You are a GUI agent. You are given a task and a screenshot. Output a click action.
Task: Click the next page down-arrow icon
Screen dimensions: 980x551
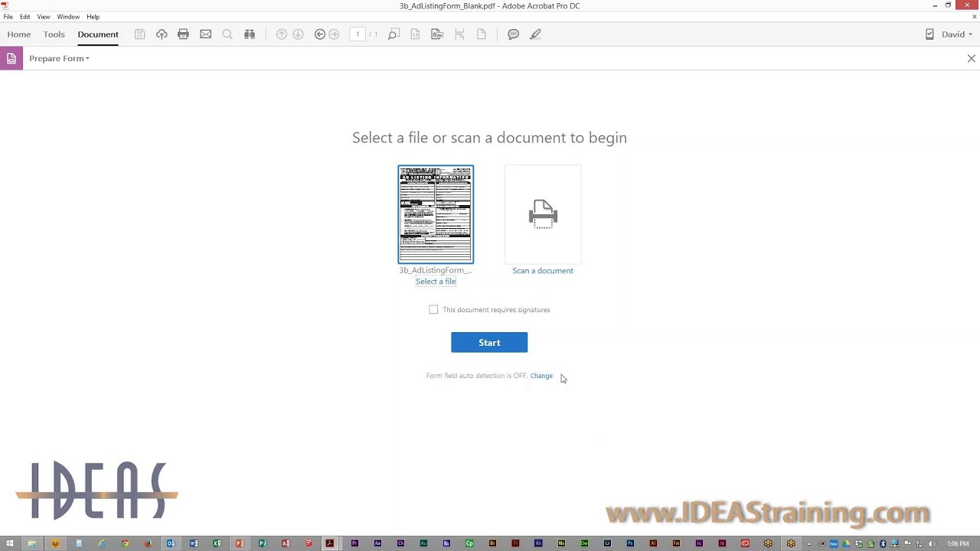point(298,34)
